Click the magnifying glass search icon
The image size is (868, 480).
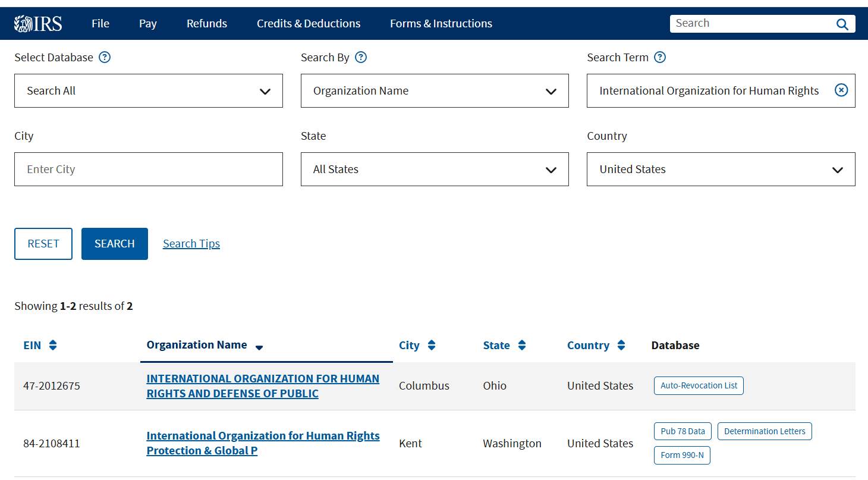842,24
